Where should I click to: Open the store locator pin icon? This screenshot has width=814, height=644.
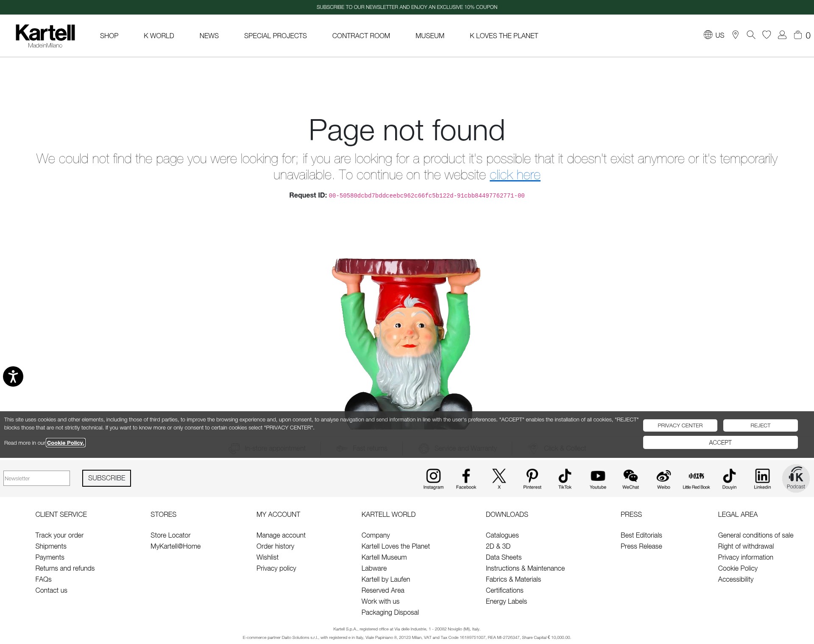(736, 35)
